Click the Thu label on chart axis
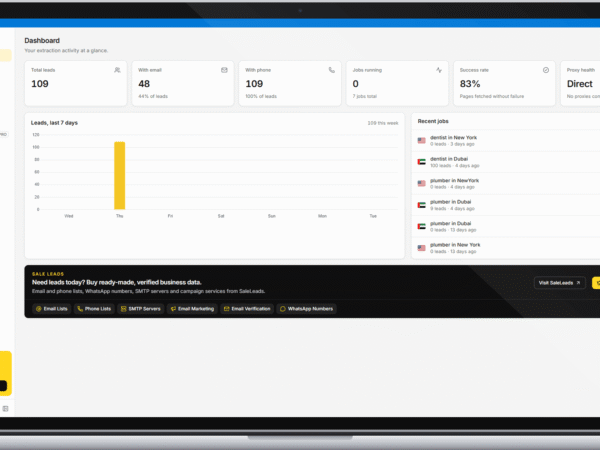Viewport: 600px width, 450px height. point(119,216)
